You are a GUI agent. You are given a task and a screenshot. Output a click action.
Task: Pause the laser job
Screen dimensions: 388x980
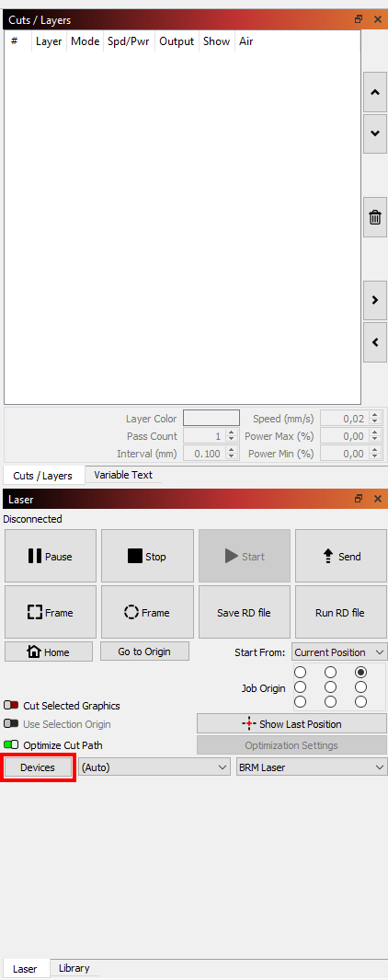click(x=51, y=556)
